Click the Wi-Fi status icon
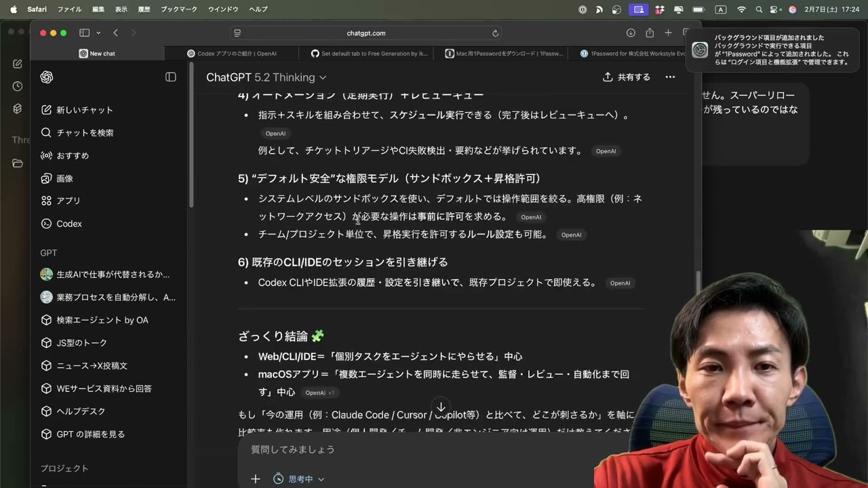The width and height of the screenshot is (868, 488). click(741, 9)
